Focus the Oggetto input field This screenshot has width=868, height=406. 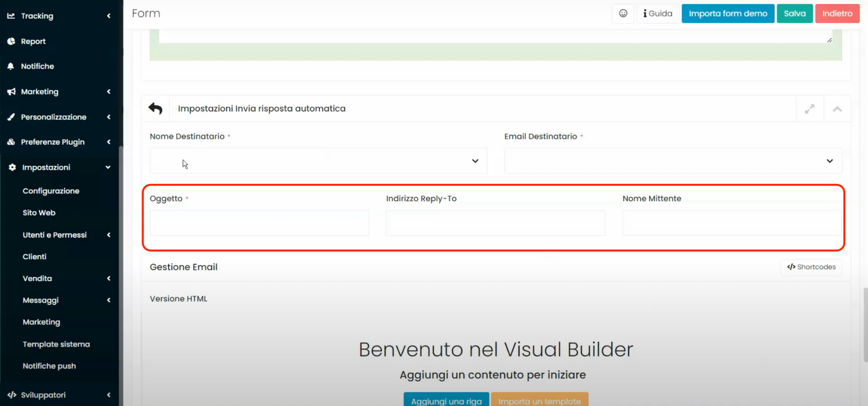(x=259, y=223)
